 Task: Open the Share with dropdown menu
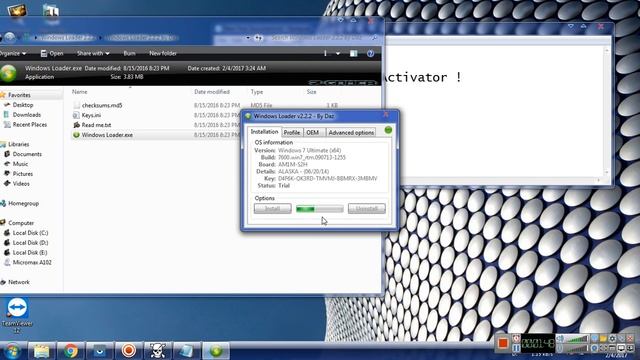coord(93,53)
